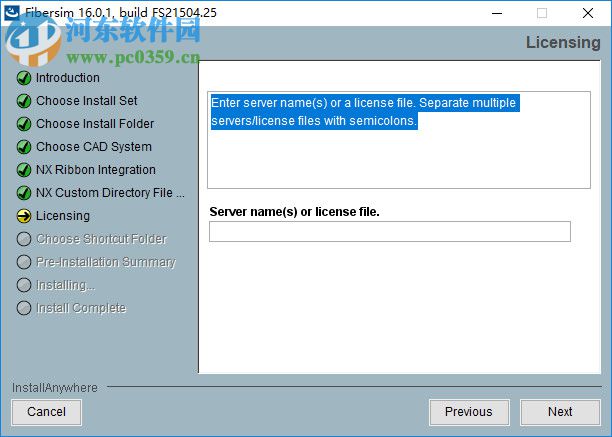Select the Pre-Installation Summary step label

[106, 262]
